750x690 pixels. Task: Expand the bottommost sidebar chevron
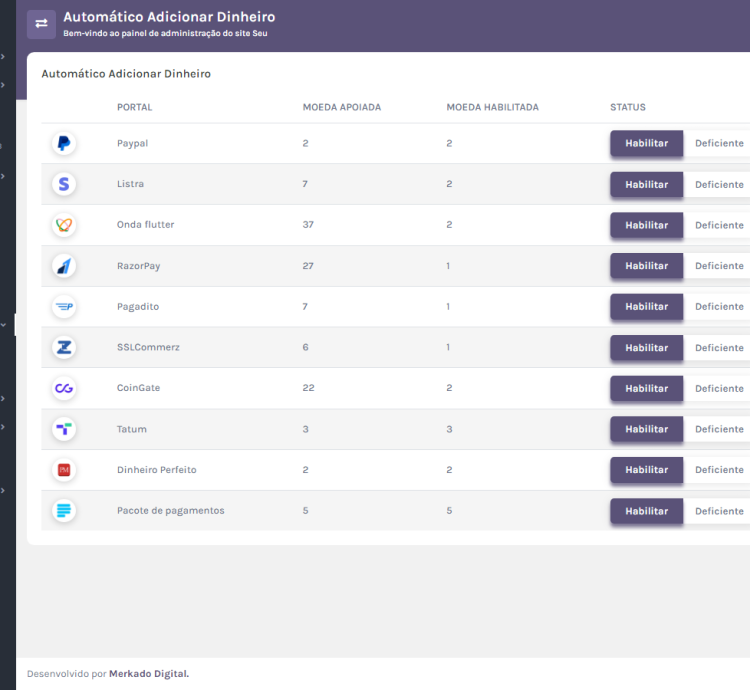coord(3,490)
